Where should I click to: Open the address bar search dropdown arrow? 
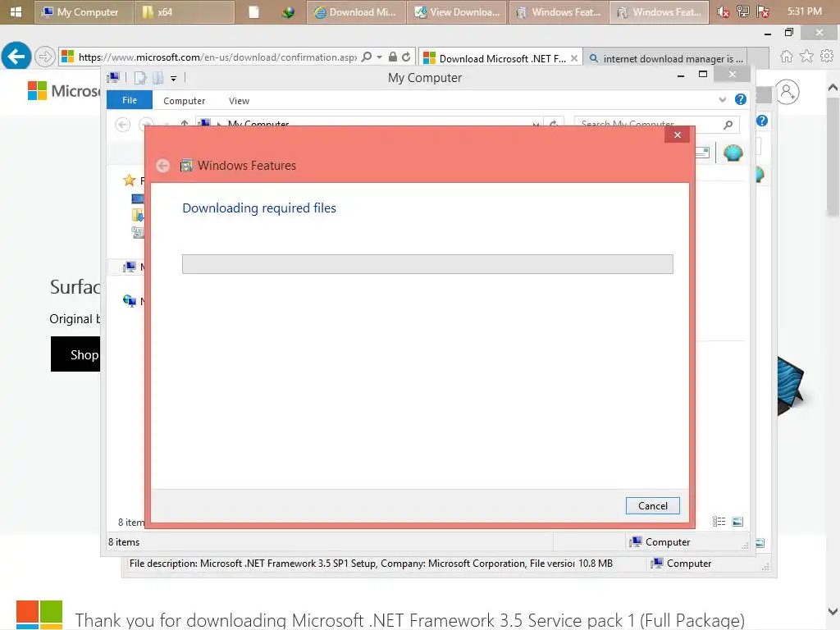coord(379,57)
